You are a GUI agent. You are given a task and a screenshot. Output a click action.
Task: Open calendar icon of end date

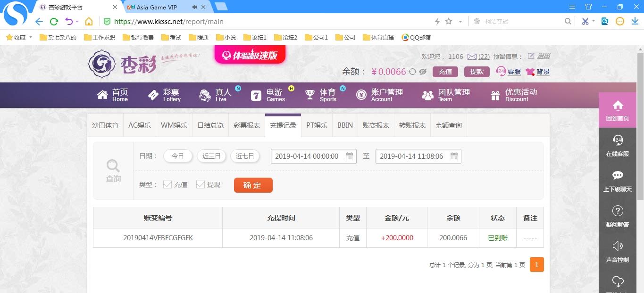454,156
